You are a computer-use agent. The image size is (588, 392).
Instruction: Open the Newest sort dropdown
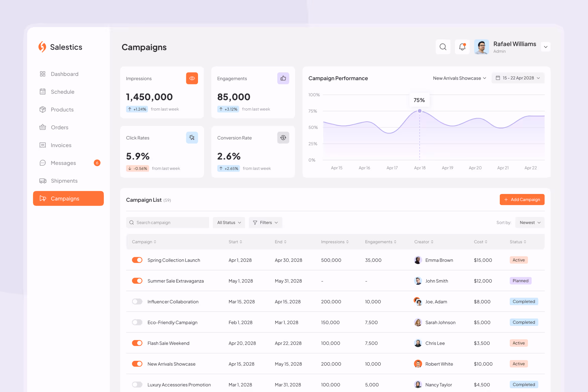[530, 223]
